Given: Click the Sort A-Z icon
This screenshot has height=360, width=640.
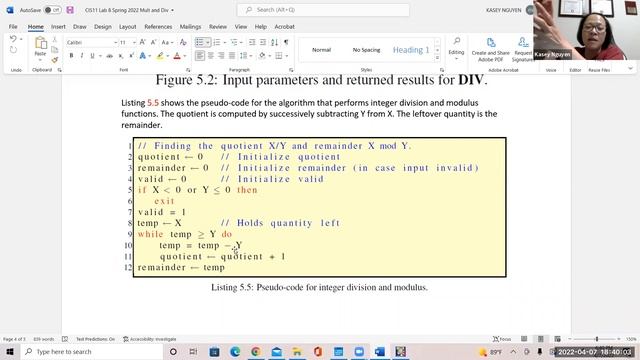Looking at the screenshot, I should coord(274,42).
